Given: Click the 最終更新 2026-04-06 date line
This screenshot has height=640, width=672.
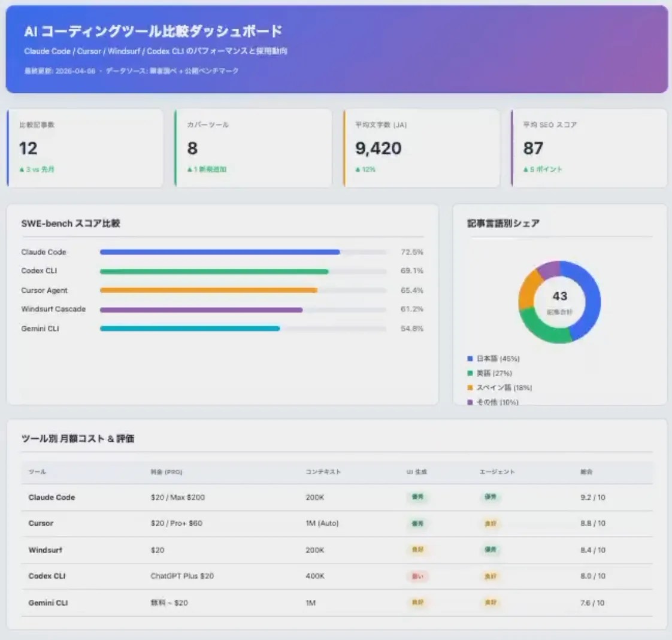Looking at the screenshot, I should pos(131,71).
